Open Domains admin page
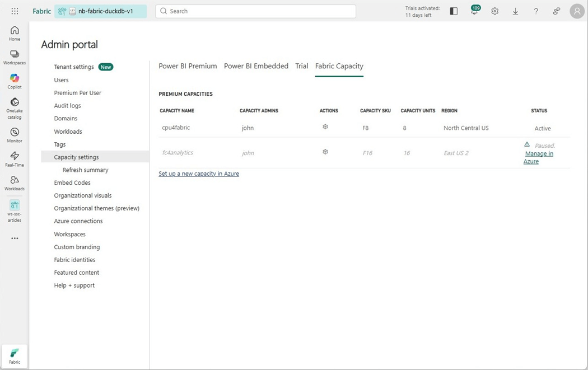This screenshot has height=370, width=588. (66, 119)
